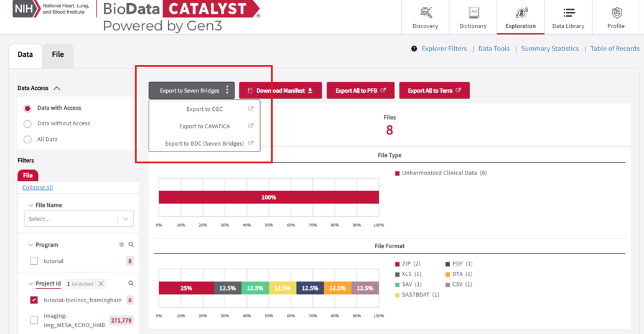Screen dimensions: 644x334
Task: Click the PDF legend color swatch
Action: pos(447,264)
